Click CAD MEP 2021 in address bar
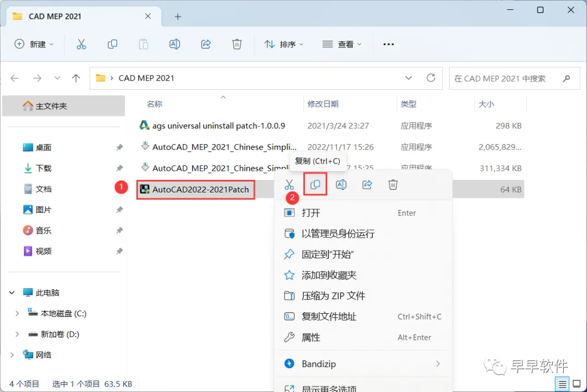 (146, 78)
